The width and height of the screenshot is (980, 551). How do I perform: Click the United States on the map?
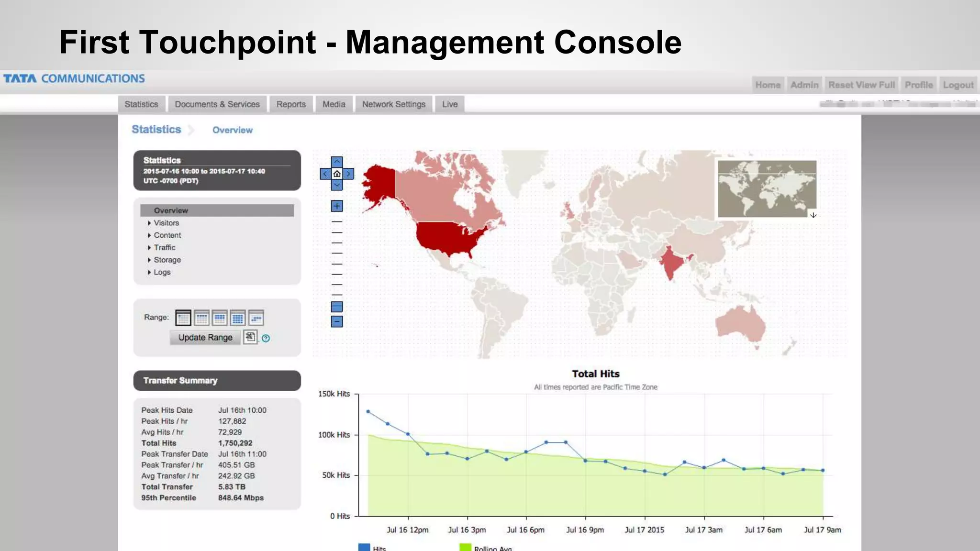[x=447, y=238]
